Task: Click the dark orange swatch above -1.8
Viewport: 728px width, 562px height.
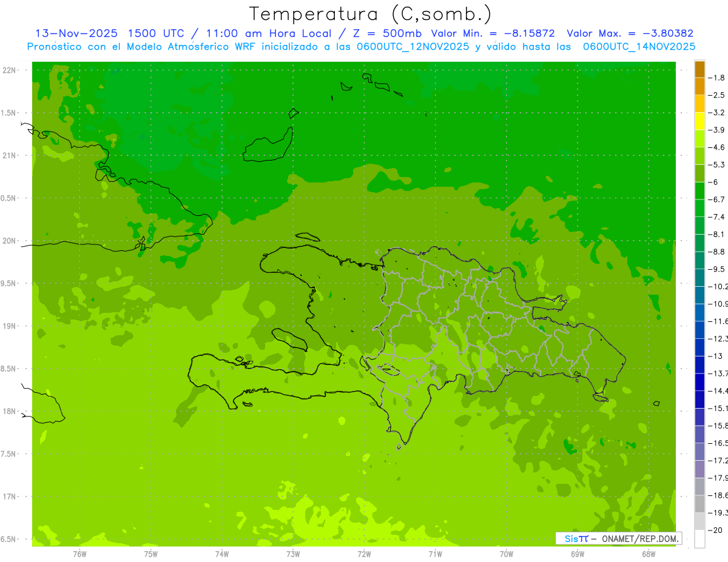Action: pyautogui.click(x=699, y=69)
